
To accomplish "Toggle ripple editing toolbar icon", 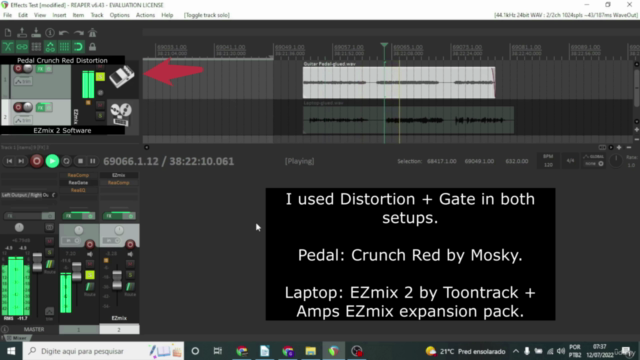I will [36, 47].
